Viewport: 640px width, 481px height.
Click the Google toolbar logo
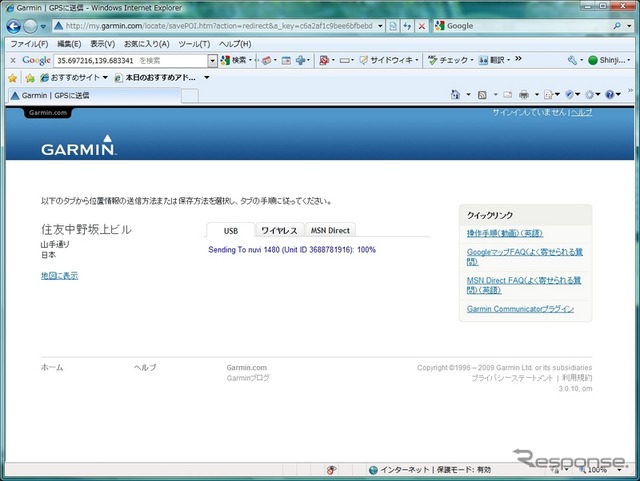point(36,60)
